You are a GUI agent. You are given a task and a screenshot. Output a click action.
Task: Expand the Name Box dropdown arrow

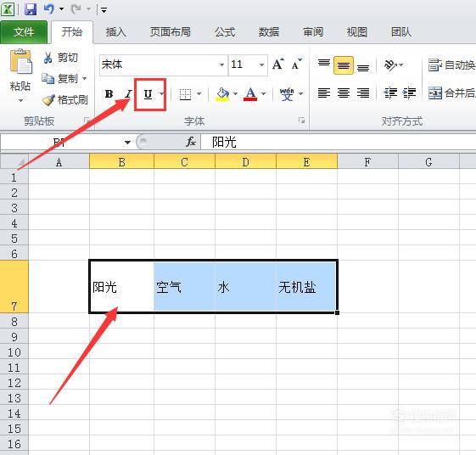point(127,142)
